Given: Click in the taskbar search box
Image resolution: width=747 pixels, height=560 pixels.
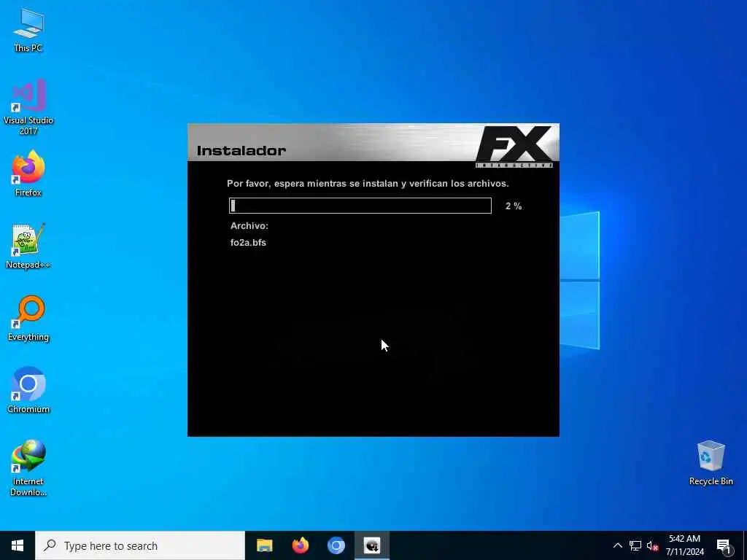Looking at the screenshot, I should [140, 545].
